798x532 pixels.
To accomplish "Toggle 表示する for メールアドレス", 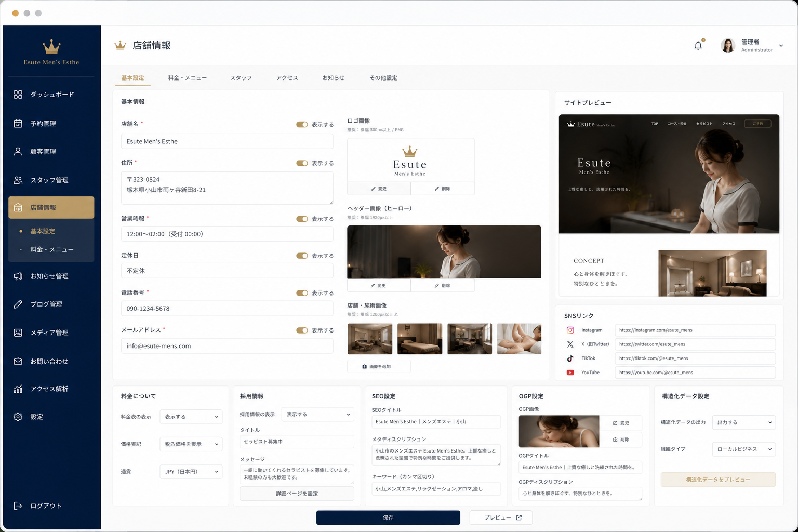I will click(x=302, y=330).
